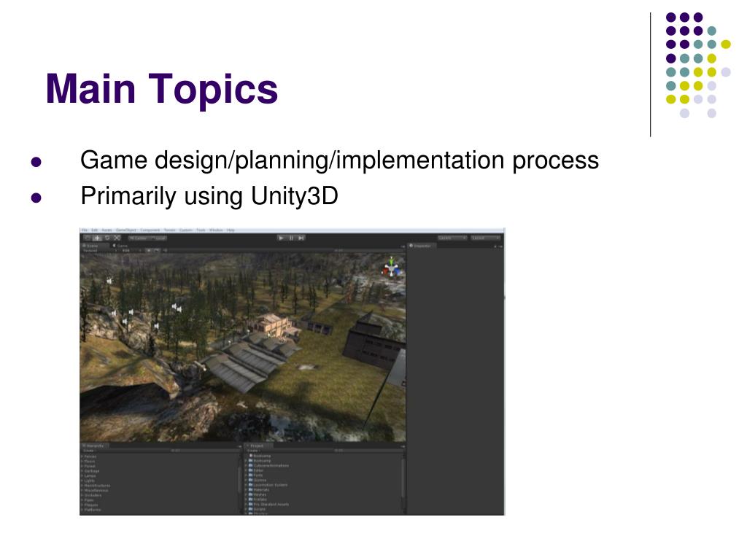
Task: Click the Editor folder icon in Project
Action: tap(251, 470)
